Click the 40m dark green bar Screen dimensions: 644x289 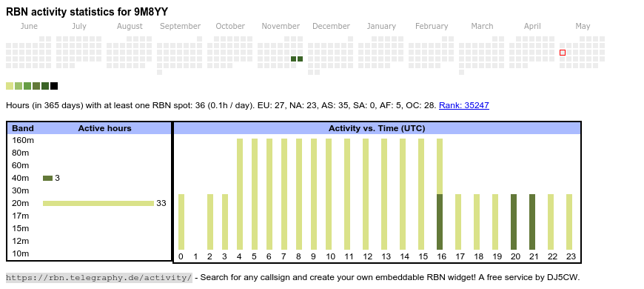tap(47, 178)
